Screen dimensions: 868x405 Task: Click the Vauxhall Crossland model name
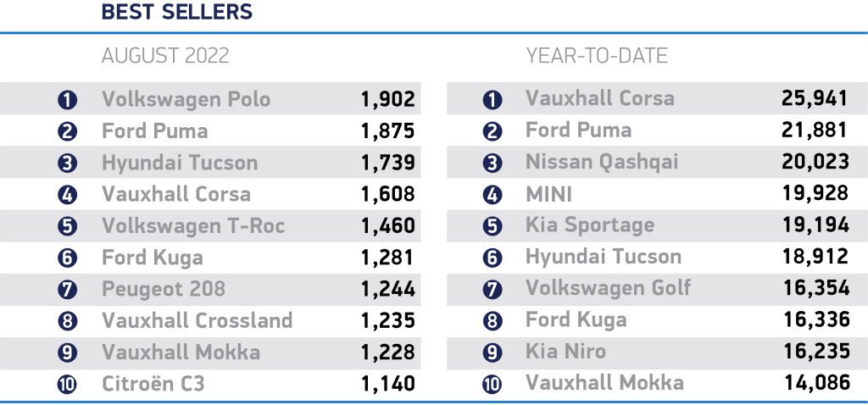click(197, 320)
